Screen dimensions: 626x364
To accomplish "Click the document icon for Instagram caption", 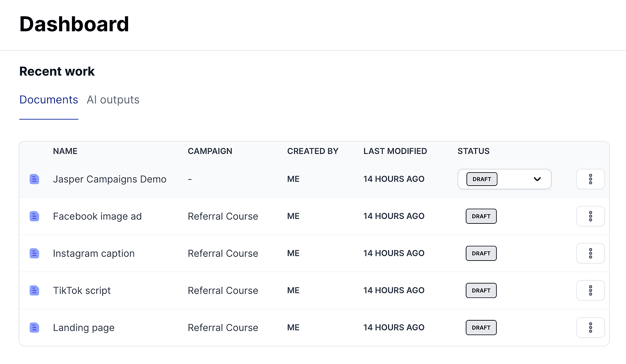I will (34, 253).
